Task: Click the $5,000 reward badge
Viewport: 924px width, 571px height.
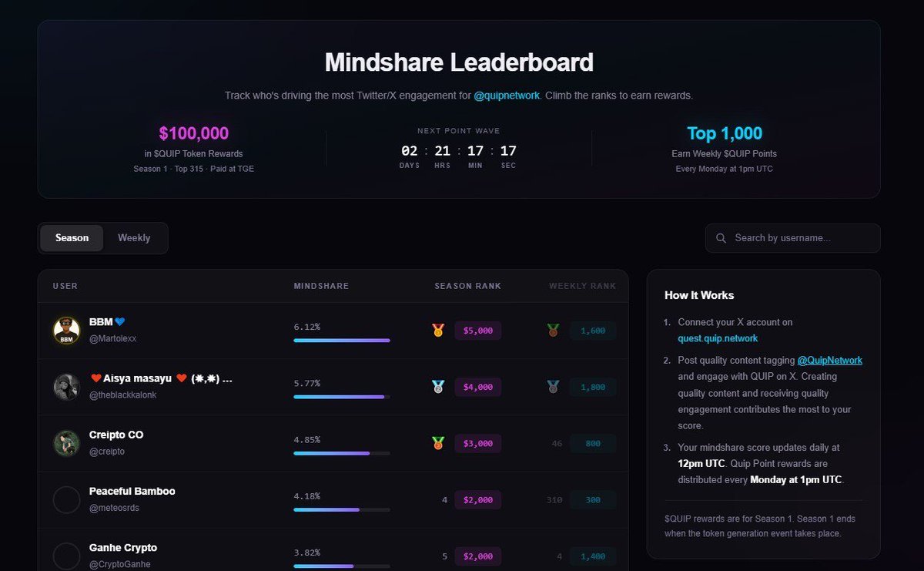Action: tap(478, 331)
